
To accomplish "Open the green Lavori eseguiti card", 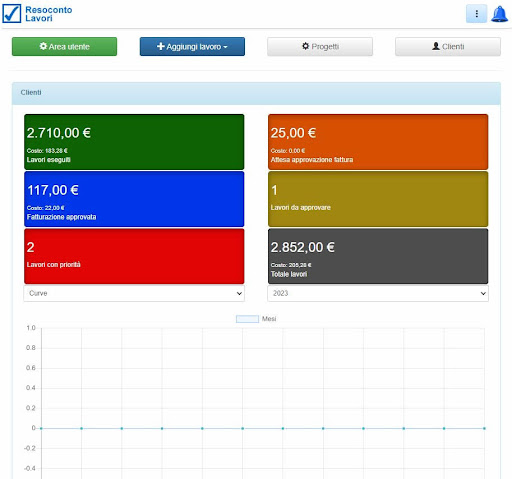I will 134,142.
